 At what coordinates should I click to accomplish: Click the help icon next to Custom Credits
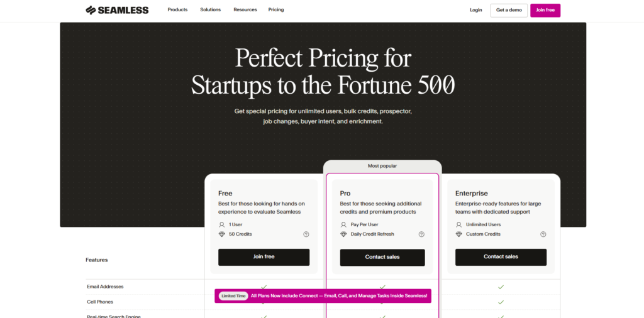543,234
